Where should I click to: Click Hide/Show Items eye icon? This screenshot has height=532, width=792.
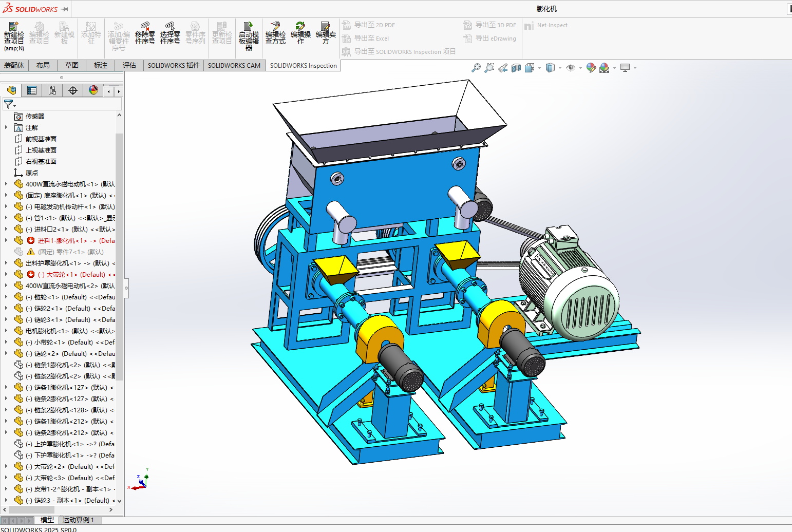click(571, 68)
